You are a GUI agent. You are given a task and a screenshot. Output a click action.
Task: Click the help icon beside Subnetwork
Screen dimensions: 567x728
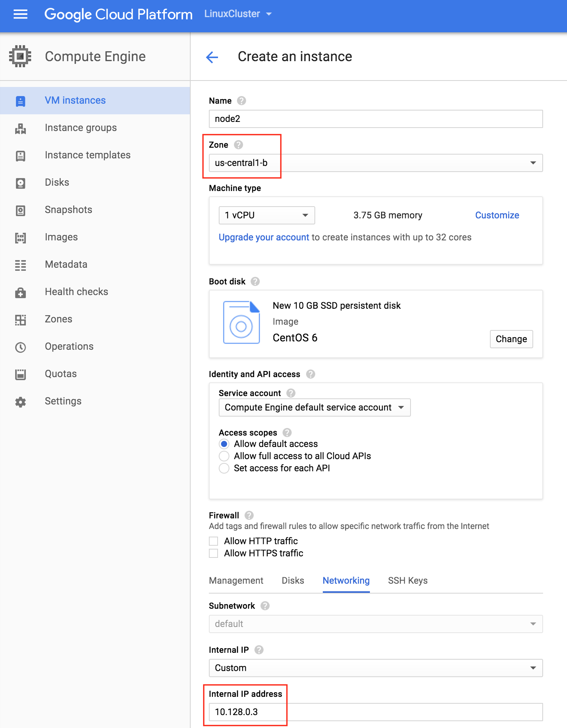coord(265,606)
